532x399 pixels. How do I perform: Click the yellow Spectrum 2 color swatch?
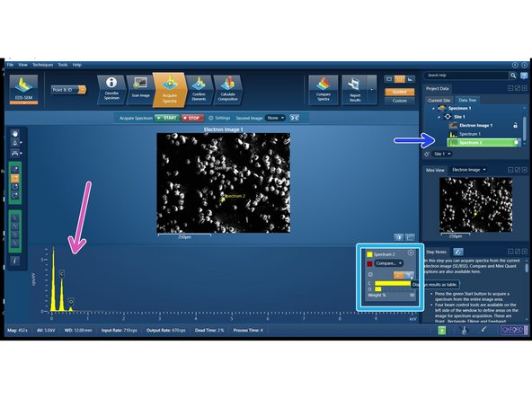[370, 254]
